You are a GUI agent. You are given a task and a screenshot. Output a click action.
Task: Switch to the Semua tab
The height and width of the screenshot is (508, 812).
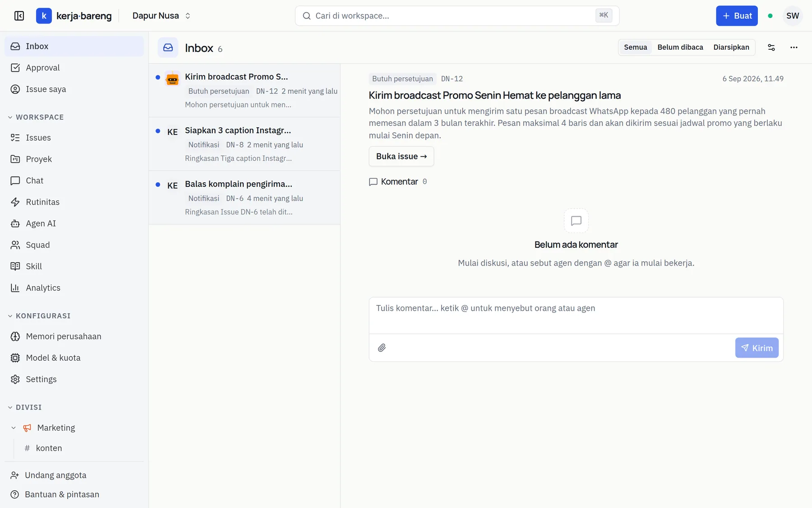tap(635, 47)
